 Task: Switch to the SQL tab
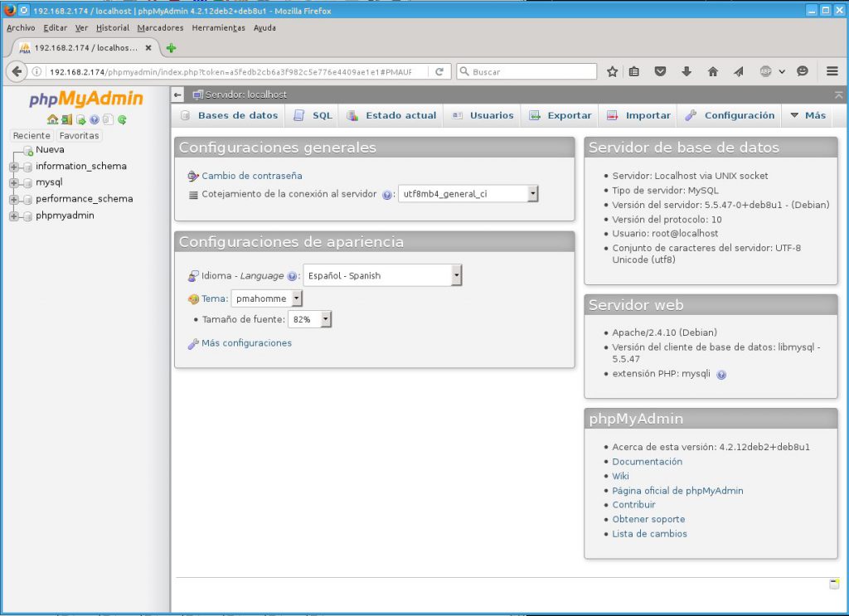point(313,115)
